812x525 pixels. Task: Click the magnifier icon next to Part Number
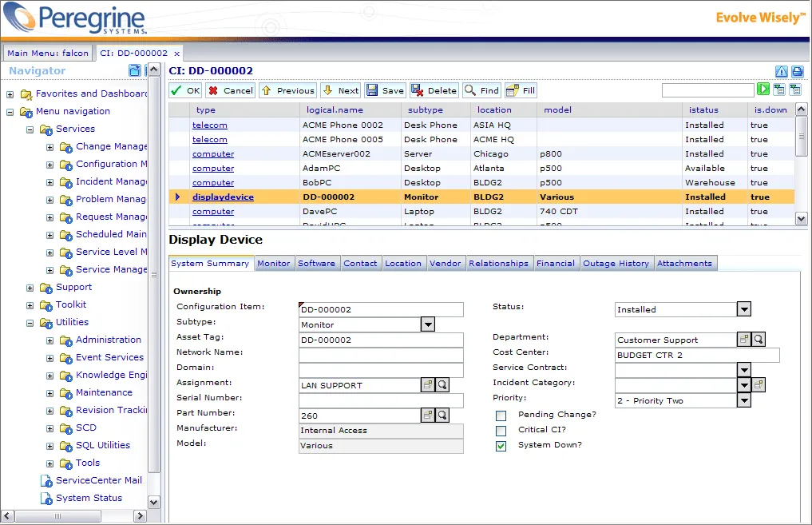click(442, 416)
